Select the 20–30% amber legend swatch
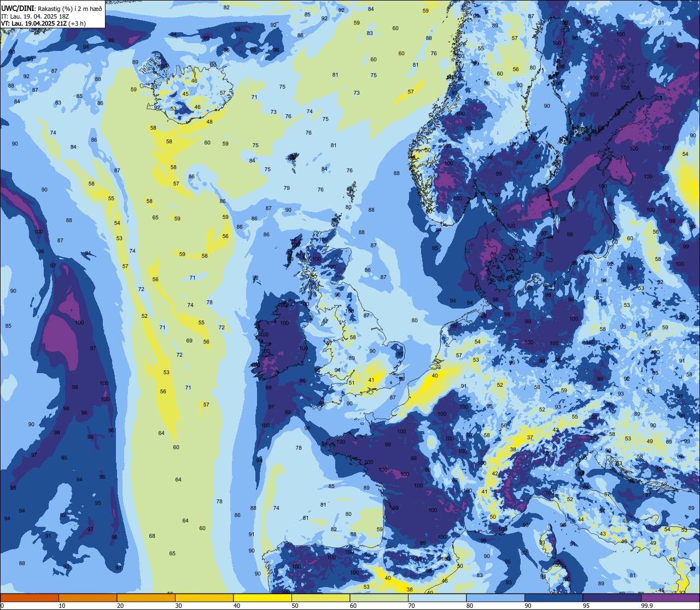This screenshot has width=700, height=610. pyautogui.click(x=146, y=597)
